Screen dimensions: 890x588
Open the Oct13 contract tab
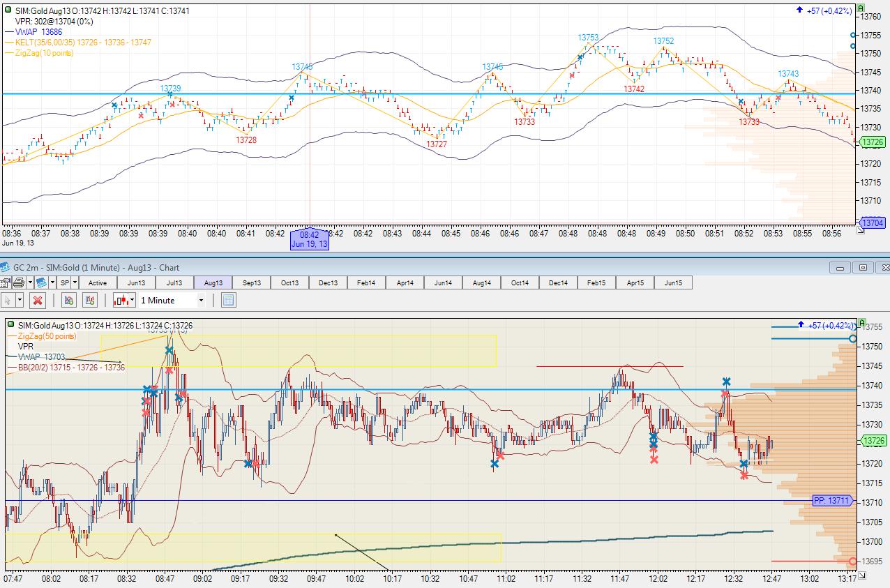pyautogui.click(x=289, y=282)
